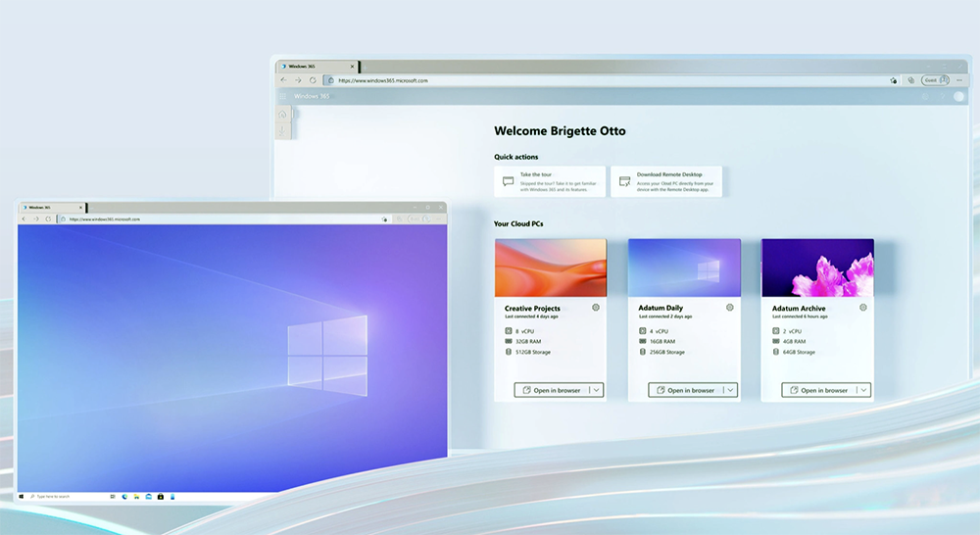Go back in the small browser window
The width and height of the screenshot is (980, 535).
click(x=24, y=219)
